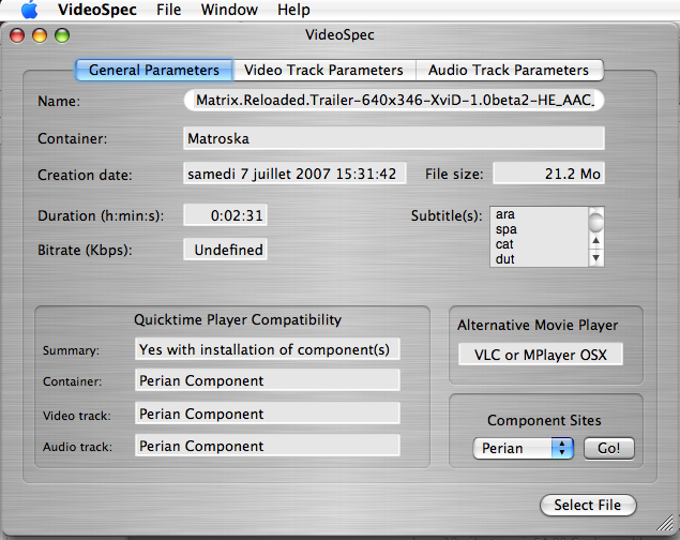
Task: Click Quicktime Container field 'Perian Component'
Action: click(267, 380)
